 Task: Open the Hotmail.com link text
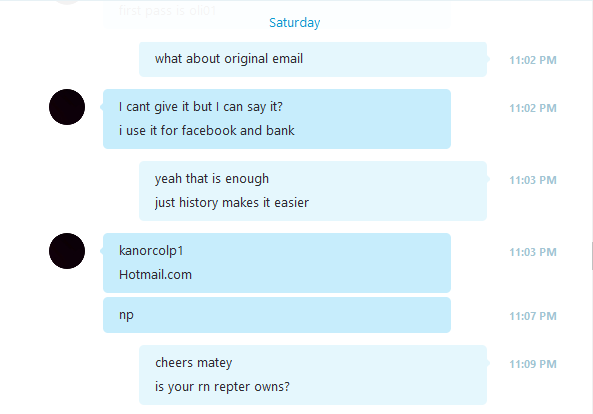[x=155, y=274]
